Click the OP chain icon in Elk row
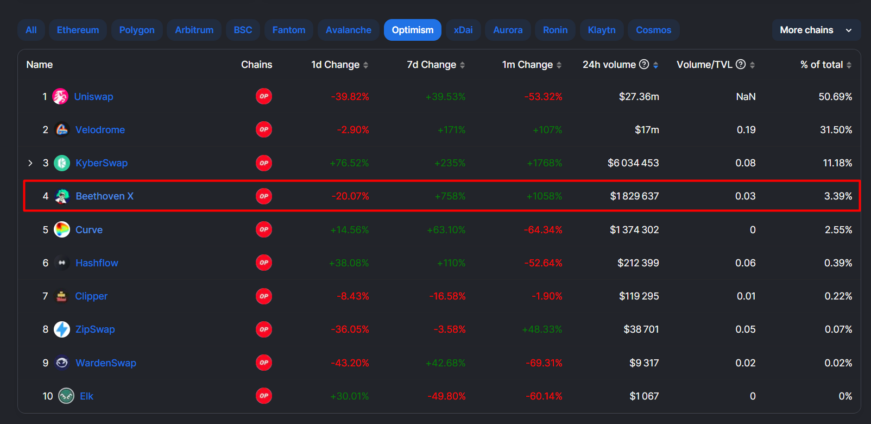 pyautogui.click(x=264, y=396)
